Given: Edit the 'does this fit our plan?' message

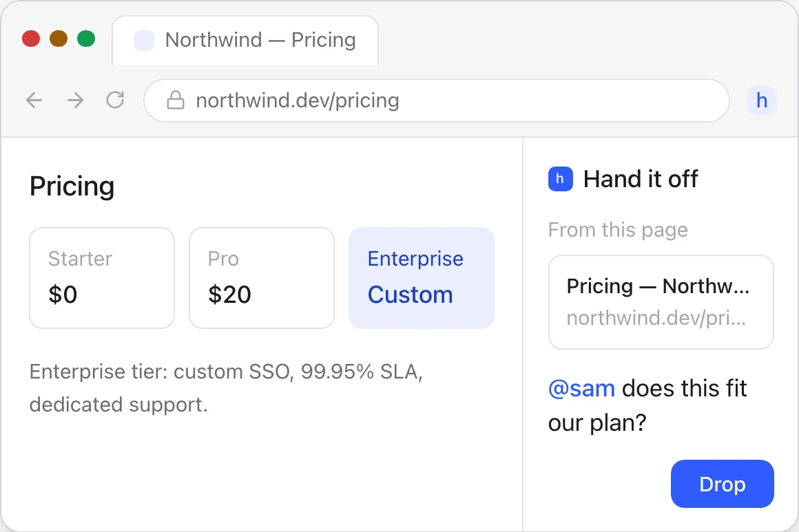Looking at the screenshot, I should point(647,405).
